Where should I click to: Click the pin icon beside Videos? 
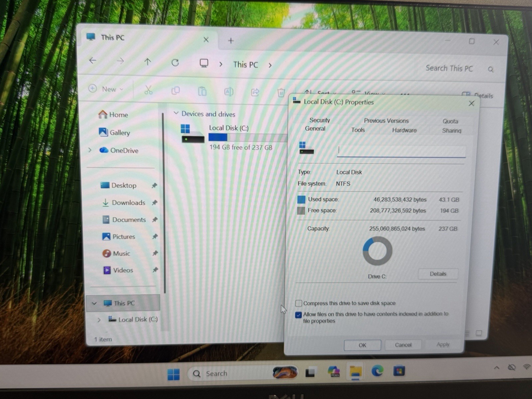pyautogui.click(x=155, y=270)
